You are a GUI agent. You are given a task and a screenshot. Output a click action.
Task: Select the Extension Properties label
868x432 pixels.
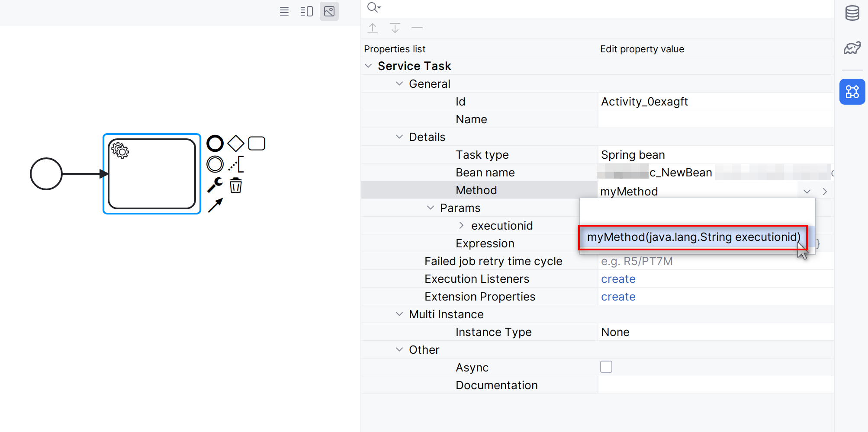480,297
